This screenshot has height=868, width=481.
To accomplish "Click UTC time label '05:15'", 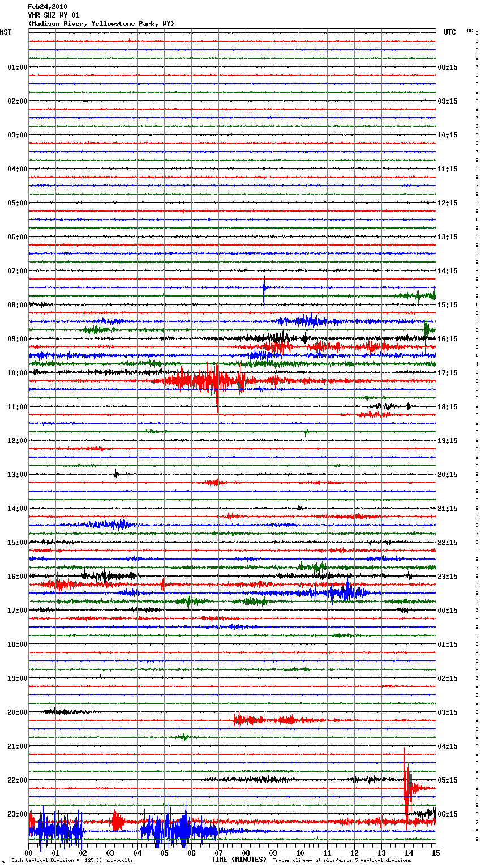I will pyautogui.click(x=448, y=780).
